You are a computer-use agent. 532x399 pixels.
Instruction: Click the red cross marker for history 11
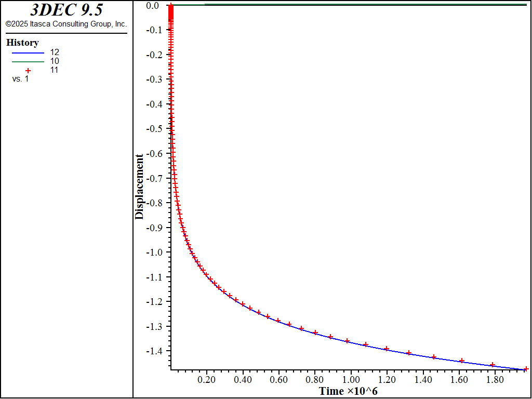[x=28, y=71]
